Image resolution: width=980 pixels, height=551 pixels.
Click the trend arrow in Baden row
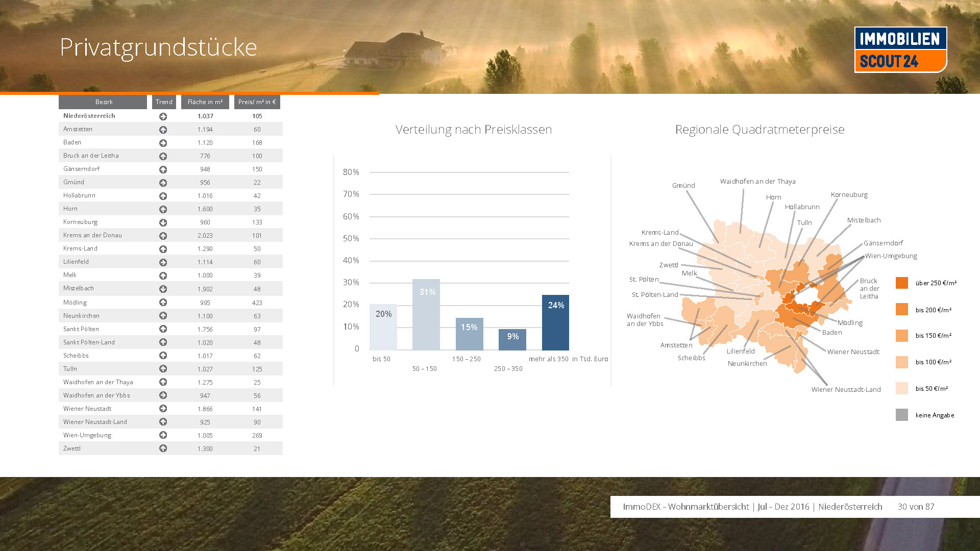pos(163,143)
